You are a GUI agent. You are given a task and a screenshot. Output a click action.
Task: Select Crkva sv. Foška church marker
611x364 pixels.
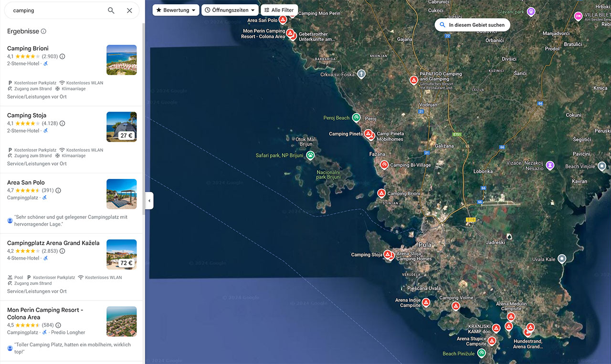point(361,74)
